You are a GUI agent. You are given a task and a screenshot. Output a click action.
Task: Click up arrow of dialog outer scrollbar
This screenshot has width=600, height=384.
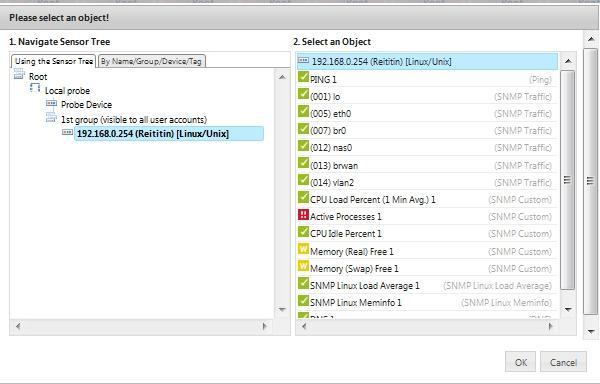(x=590, y=39)
